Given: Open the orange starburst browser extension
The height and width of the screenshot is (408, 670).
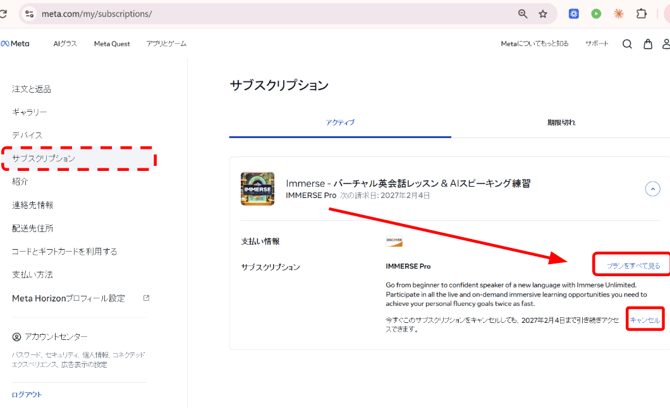Looking at the screenshot, I should click(618, 14).
